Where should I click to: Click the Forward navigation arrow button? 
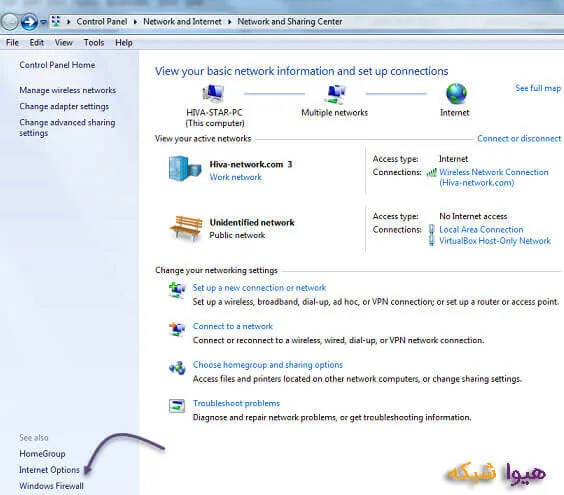click(29, 22)
